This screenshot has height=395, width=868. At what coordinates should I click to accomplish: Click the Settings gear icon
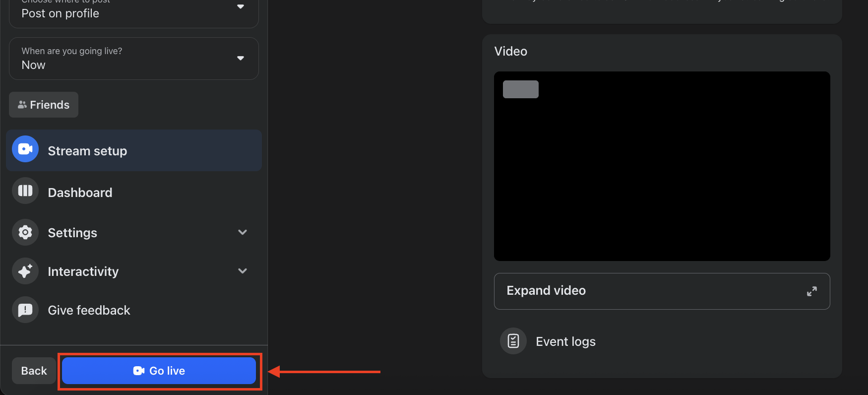click(25, 232)
